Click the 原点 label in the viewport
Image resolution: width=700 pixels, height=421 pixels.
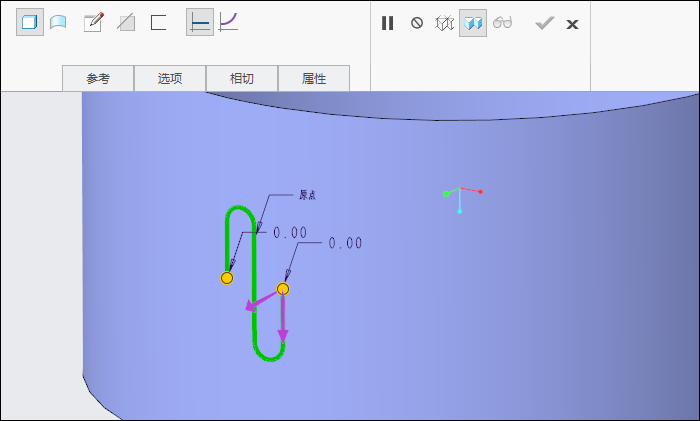(308, 195)
